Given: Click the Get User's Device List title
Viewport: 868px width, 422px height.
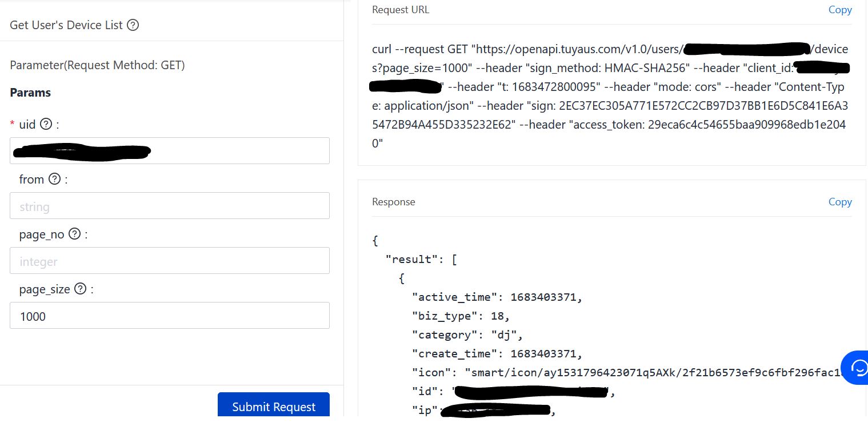Looking at the screenshot, I should (x=66, y=25).
